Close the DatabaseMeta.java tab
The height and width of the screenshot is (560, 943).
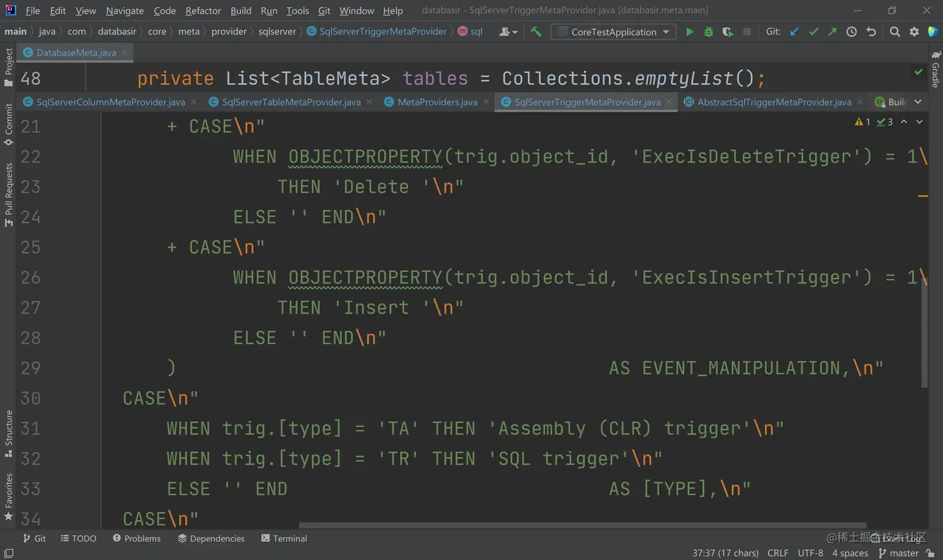(x=125, y=52)
